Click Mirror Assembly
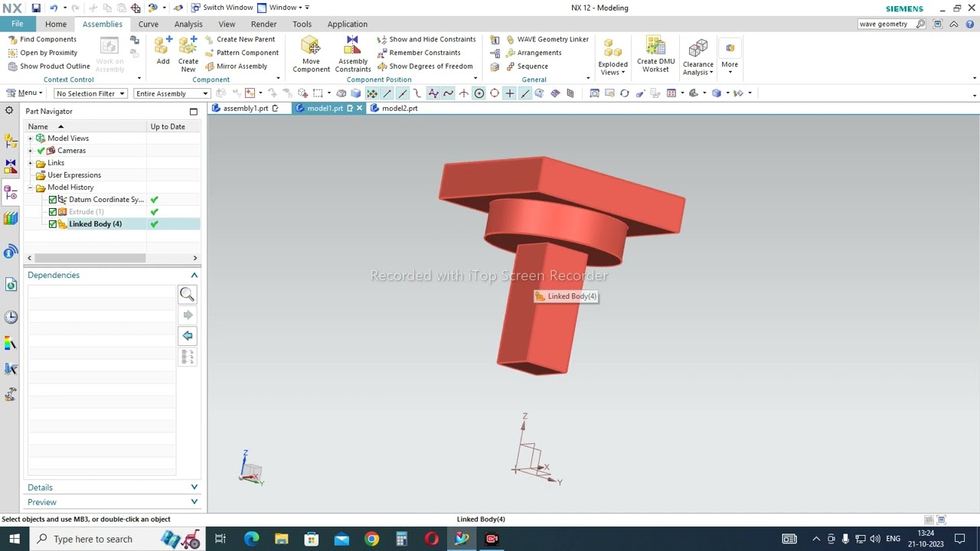The width and height of the screenshot is (980, 551). tap(236, 66)
